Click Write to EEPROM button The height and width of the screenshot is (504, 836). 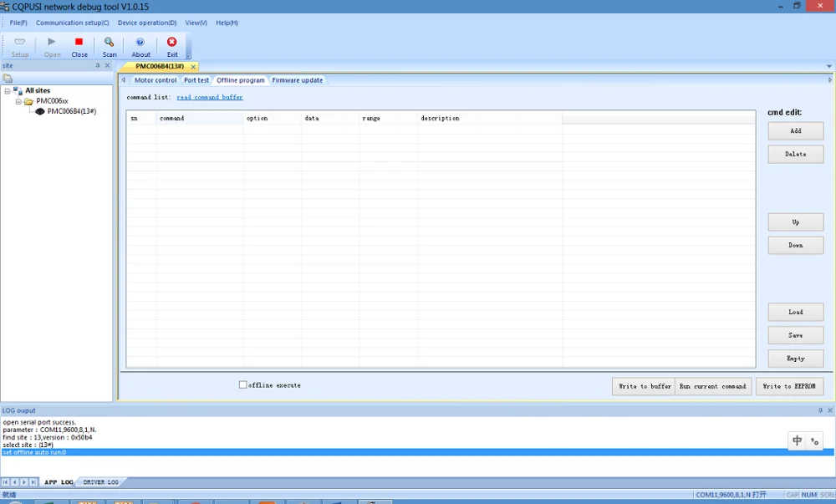coord(789,386)
